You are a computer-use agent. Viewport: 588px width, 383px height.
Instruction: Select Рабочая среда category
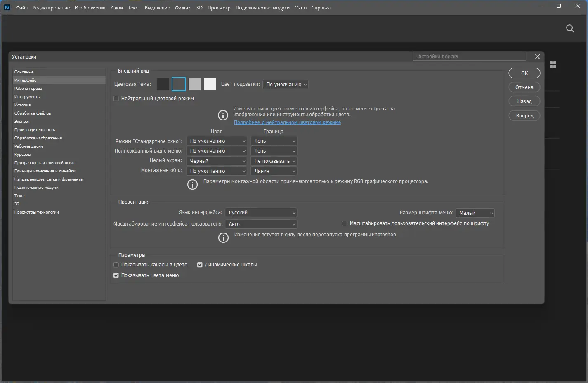[x=59, y=89]
